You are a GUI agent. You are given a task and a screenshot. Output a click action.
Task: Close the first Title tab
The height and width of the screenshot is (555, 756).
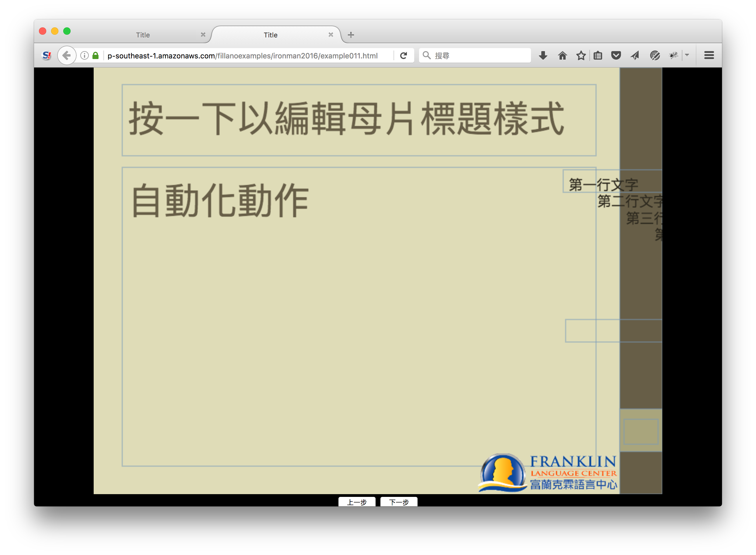coord(203,35)
